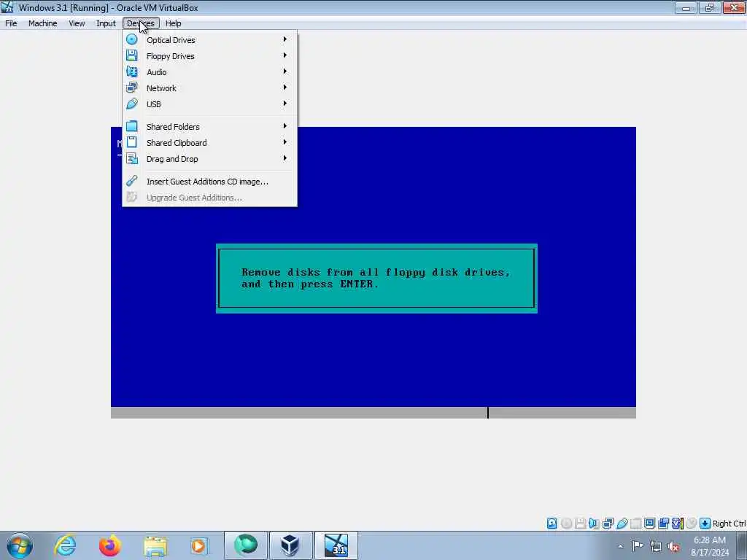Click the keyboard capture arrow icon
Image resolution: width=747 pixels, height=560 pixels.
(705, 524)
